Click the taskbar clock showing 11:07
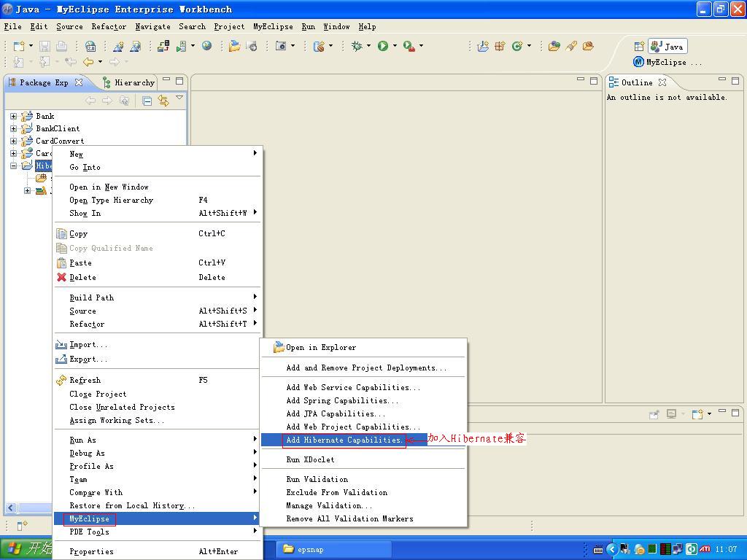This screenshot has height=560, width=747. coord(726,550)
